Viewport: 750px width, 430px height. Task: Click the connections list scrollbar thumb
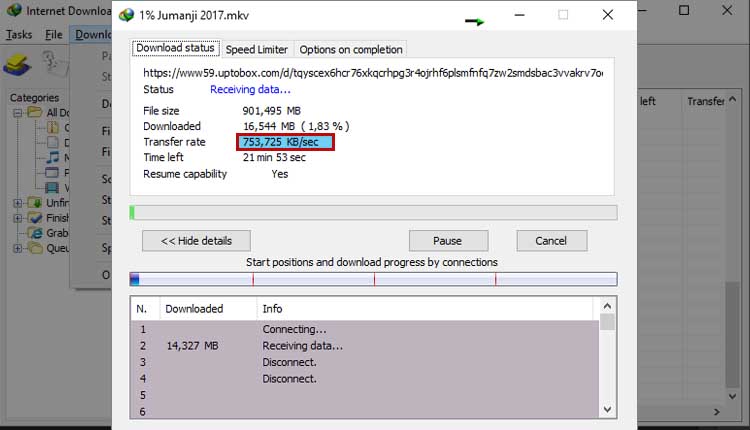pyautogui.click(x=607, y=322)
